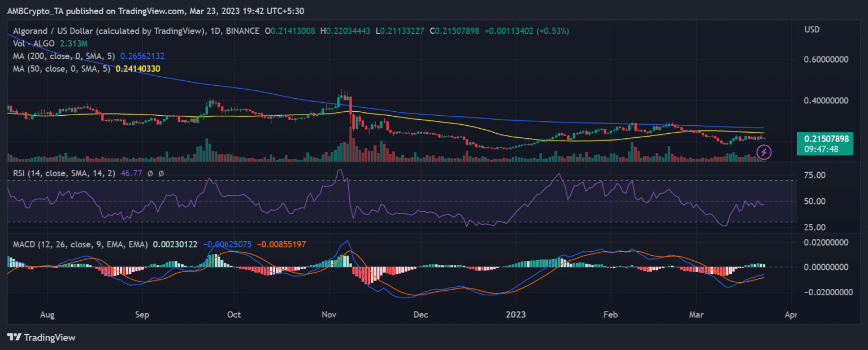Image resolution: width=868 pixels, height=350 pixels.
Task: Click the 2023 label on time axis
Action: 516,314
